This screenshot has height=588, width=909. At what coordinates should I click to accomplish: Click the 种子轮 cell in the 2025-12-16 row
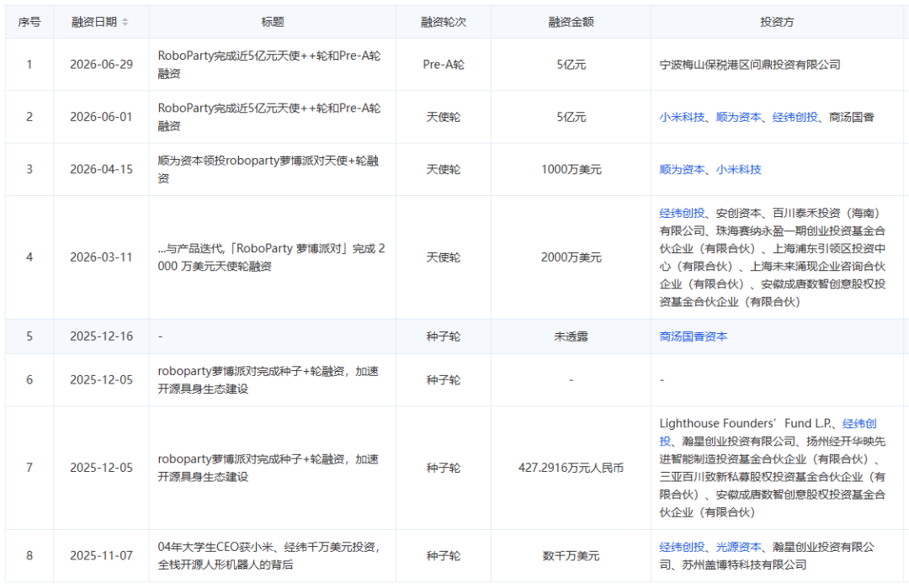[444, 336]
